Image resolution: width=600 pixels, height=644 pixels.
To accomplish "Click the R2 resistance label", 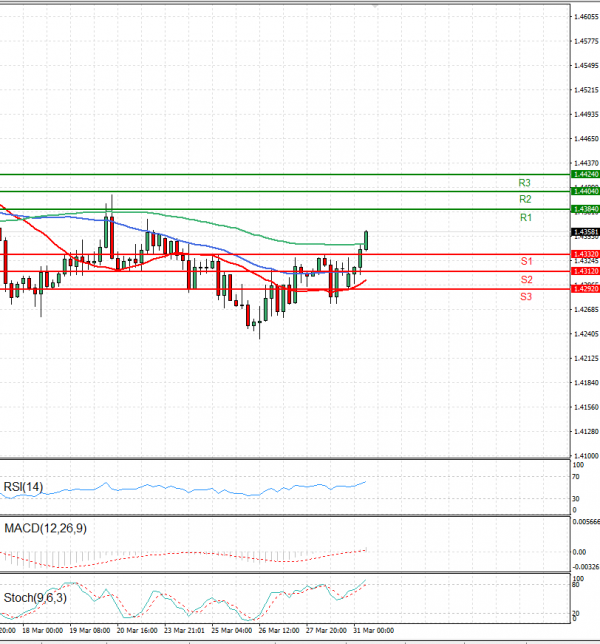I will pyautogui.click(x=525, y=199).
